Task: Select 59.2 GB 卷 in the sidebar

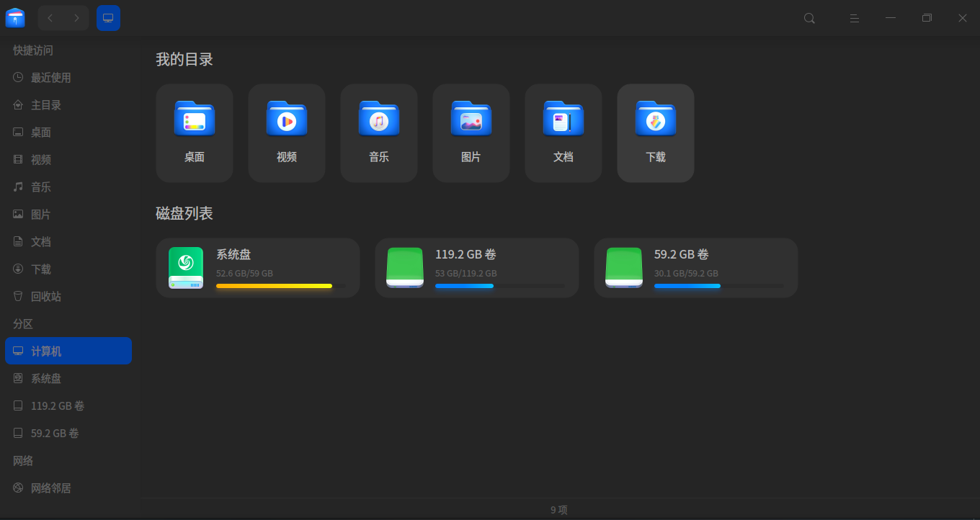Action: pyautogui.click(x=68, y=434)
